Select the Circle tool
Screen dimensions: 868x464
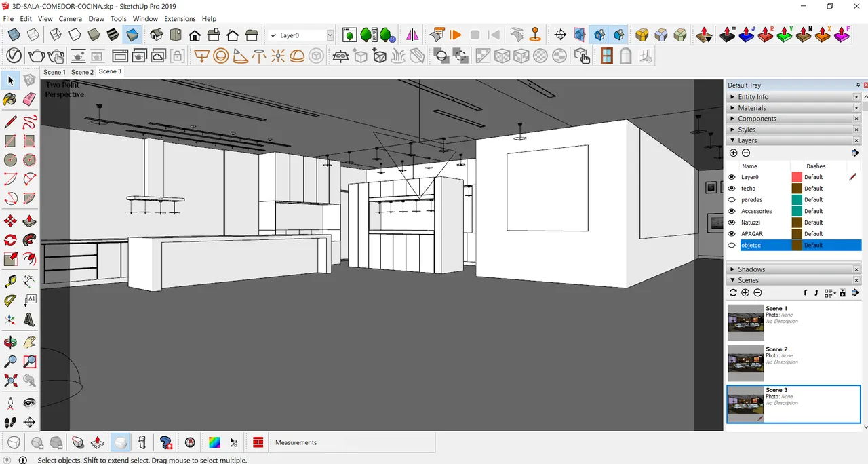pos(11,160)
